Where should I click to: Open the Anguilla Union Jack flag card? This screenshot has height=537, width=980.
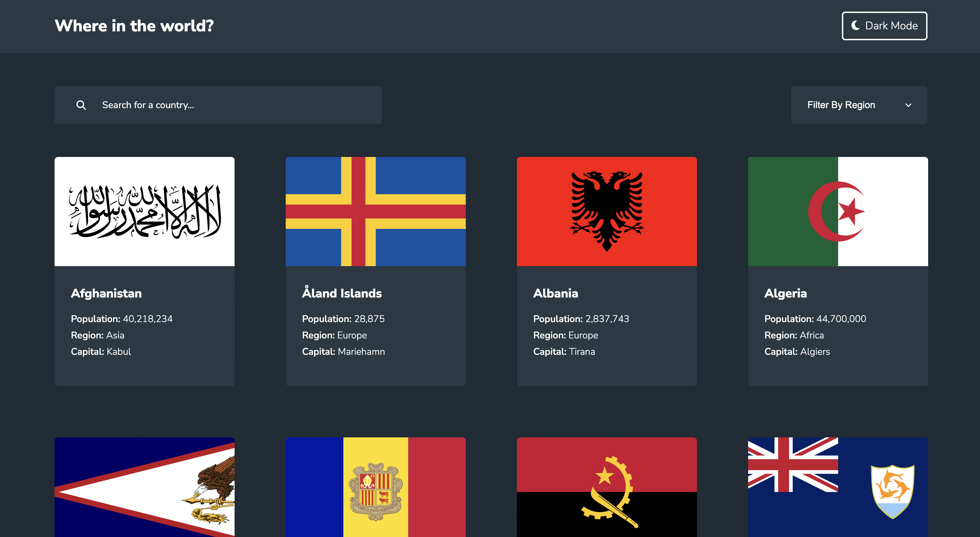pyautogui.click(x=838, y=487)
